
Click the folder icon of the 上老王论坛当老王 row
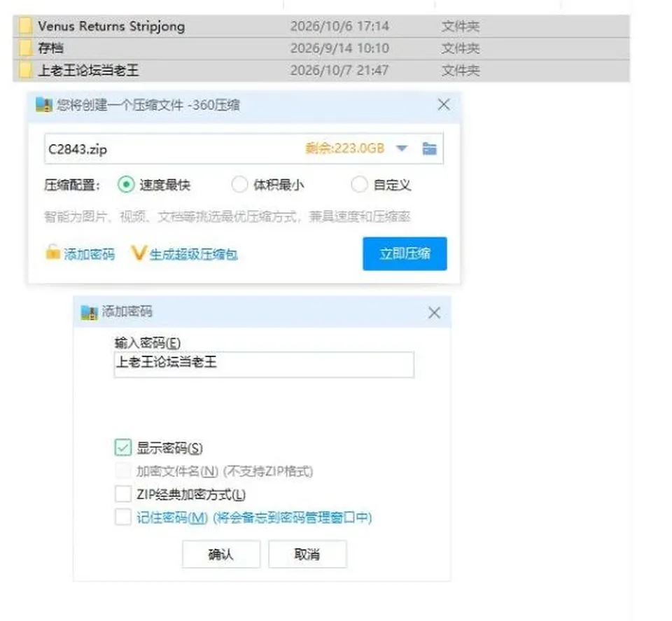25,70
